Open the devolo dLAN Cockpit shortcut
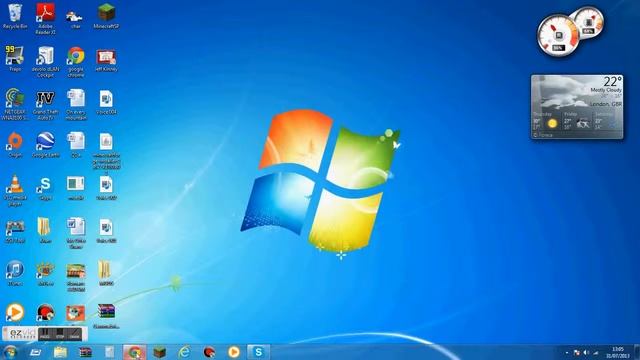640x360 pixels. point(45,61)
